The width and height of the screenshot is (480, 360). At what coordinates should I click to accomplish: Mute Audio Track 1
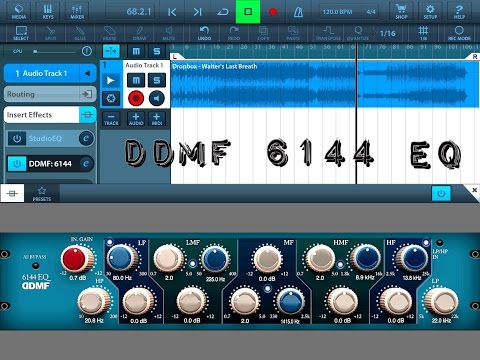pos(136,80)
